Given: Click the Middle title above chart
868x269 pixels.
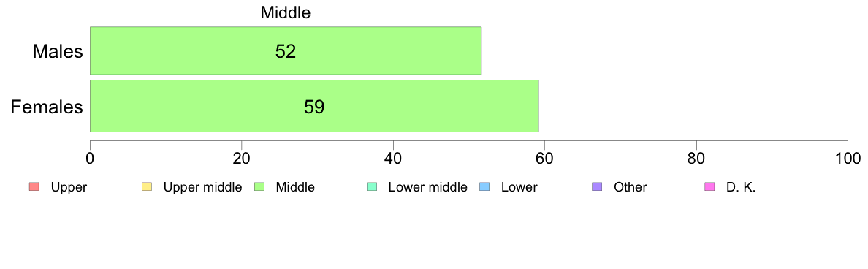Looking at the screenshot, I should pyautogui.click(x=286, y=12).
